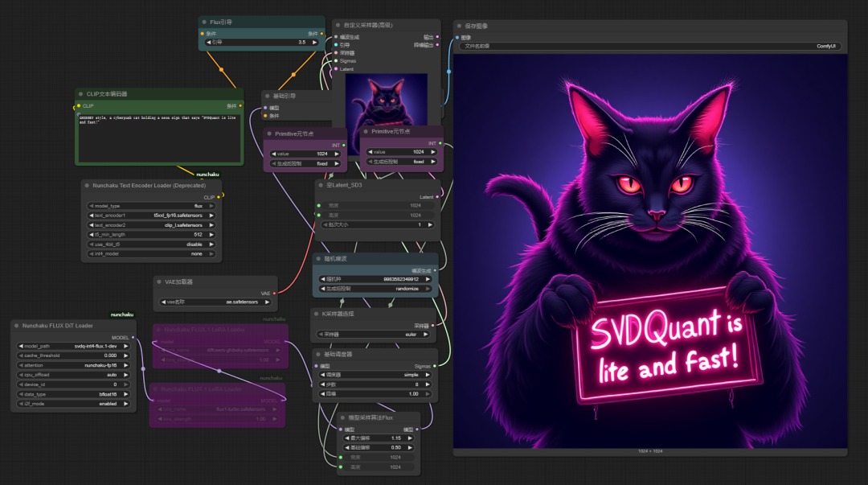
Task: Click the nunchaku badge above DiT Loader
Action: (x=122, y=314)
